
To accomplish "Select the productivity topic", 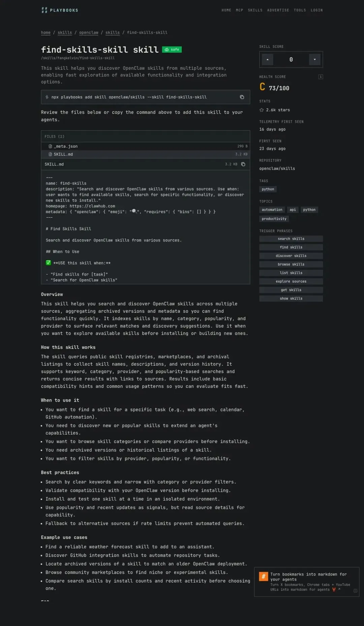I will [274, 219].
